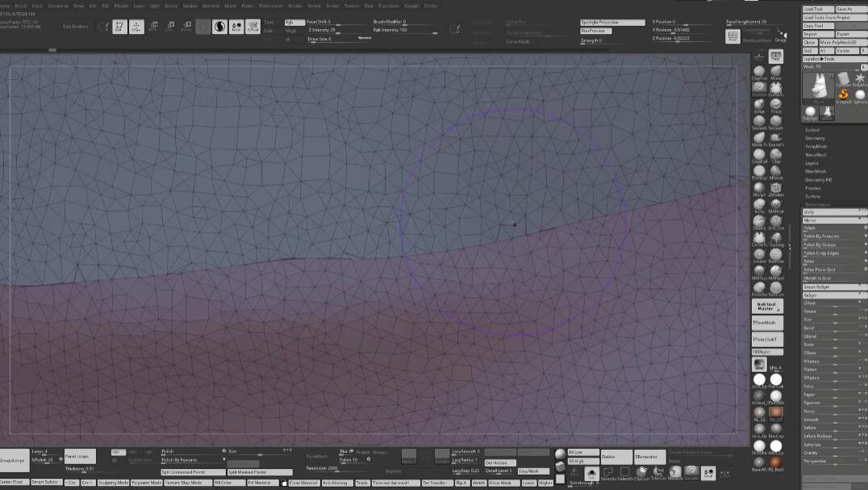Toggle the Visible button in Tool panel

[846, 50]
